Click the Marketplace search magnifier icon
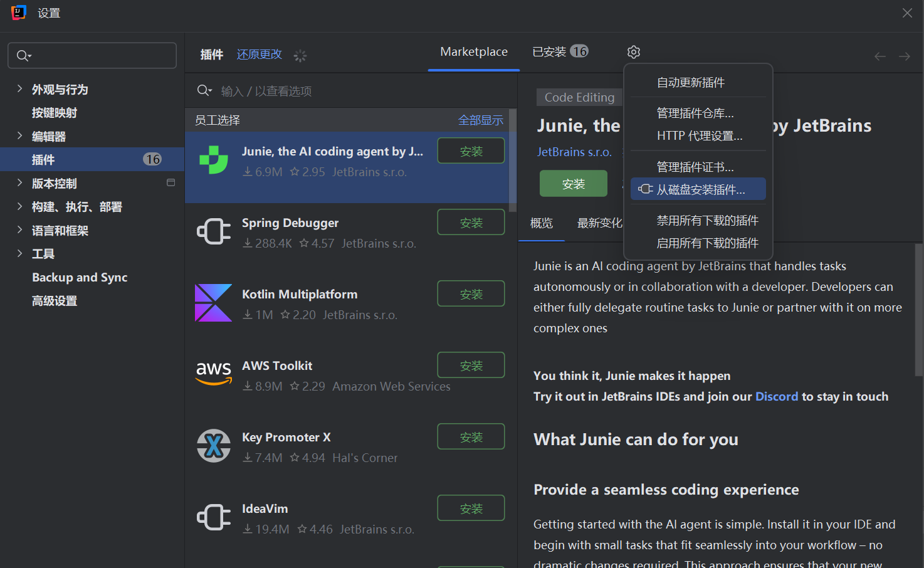Image resolution: width=924 pixels, height=568 pixels. [204, 91]
